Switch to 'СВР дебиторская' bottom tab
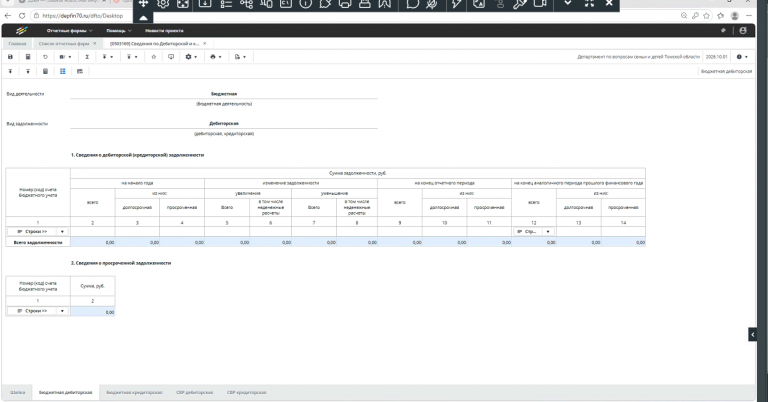The height and width of the screenshot is (402, 768). pyautogui.click(x=194, y=393)
